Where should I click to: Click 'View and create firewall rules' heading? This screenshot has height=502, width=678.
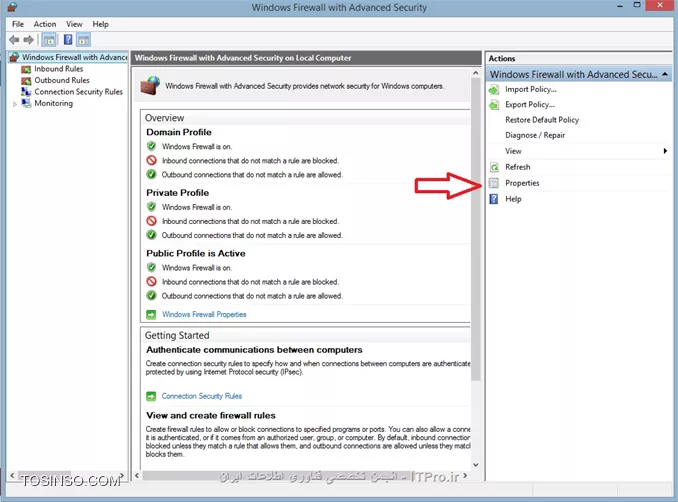[211, 416]
